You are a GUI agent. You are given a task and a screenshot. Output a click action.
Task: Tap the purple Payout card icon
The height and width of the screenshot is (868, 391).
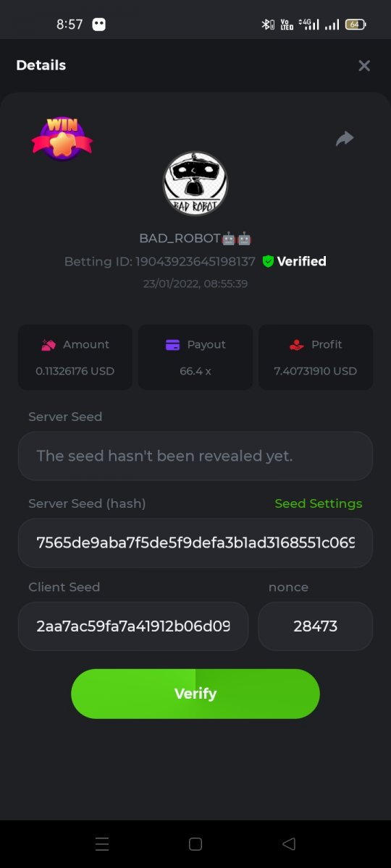pyautogui.click(x=172, y=345)
